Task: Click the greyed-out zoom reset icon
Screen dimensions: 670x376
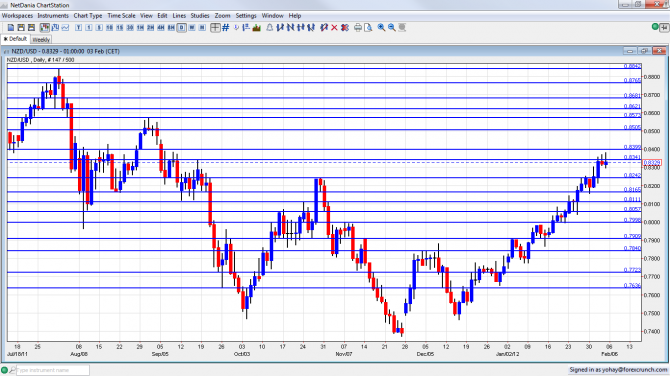Action: [402, 27]
